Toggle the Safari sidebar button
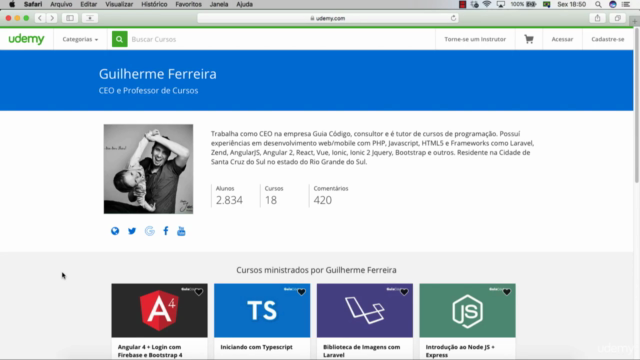Image resolution: width=640 pixels, height=360 pixels. click(x=70, y=18)
